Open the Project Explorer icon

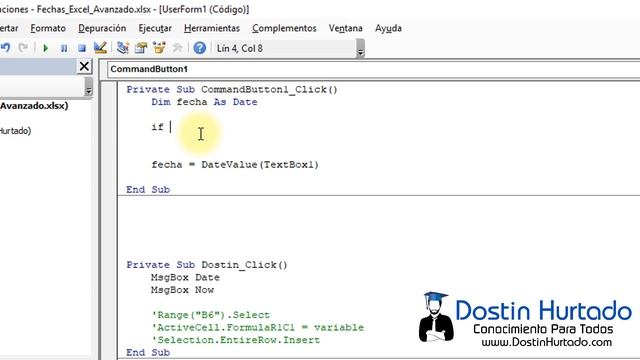(122, 48)
